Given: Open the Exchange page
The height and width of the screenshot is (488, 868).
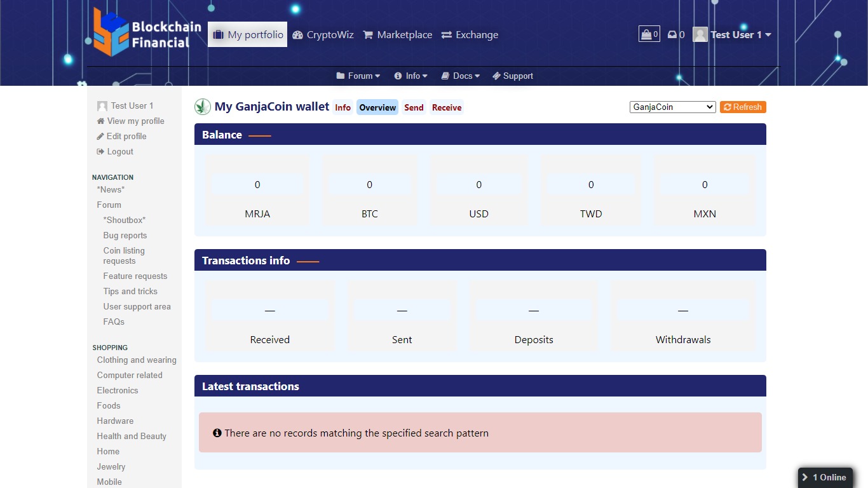Looking at the screenshot, I should click(470, 35).
